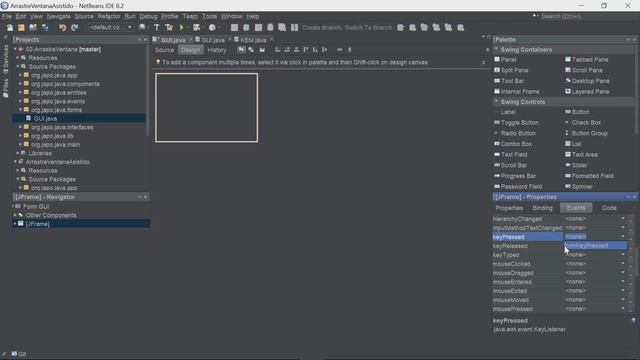This screenshot has width=640, height=360.
Task: Open the Refactor menu
Action: click(x=109, y=16)
